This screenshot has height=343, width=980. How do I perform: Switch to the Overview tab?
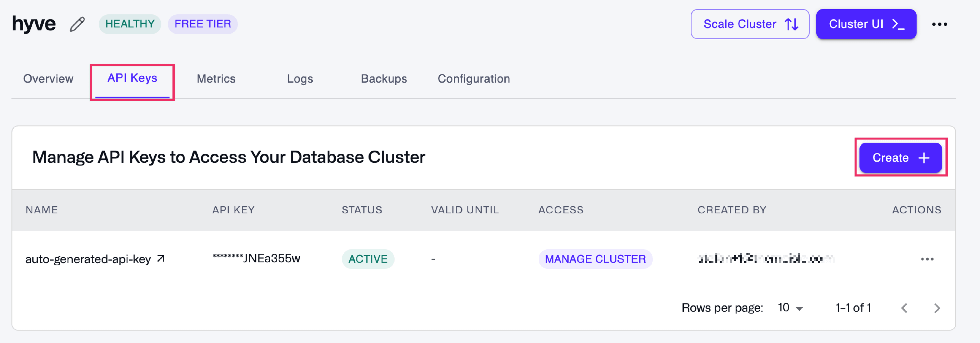tap(48, 79)
